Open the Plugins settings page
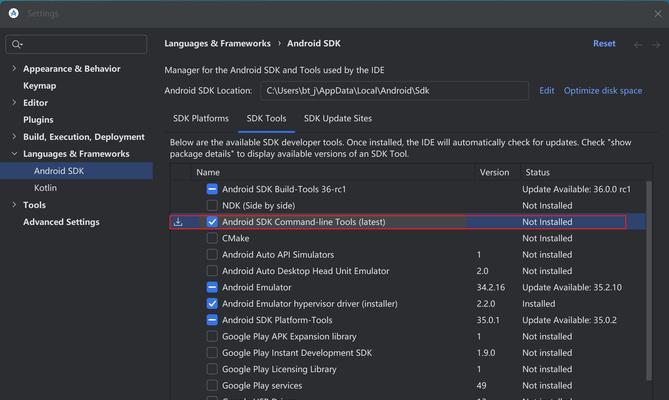 point(38,120)
